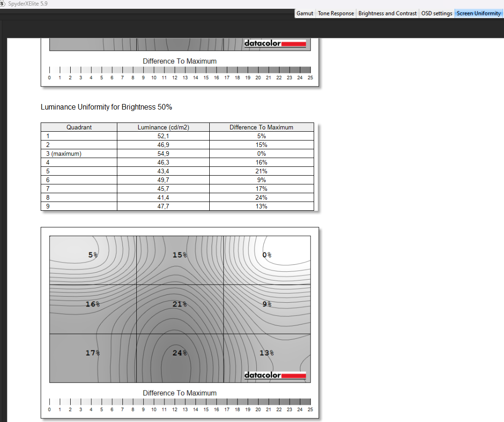
Task: Click the datacolor logo in the upper cropped chart
Action: (x=275, y=43)
